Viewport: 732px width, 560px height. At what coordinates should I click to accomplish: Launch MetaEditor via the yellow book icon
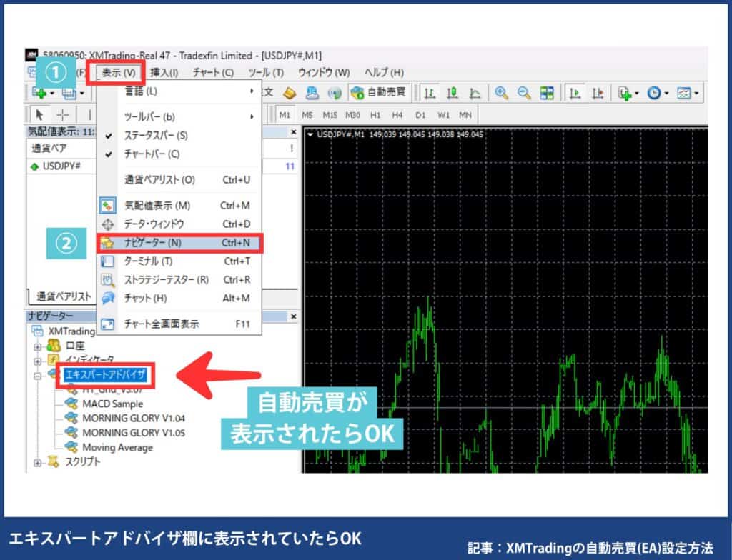(290, 94)
